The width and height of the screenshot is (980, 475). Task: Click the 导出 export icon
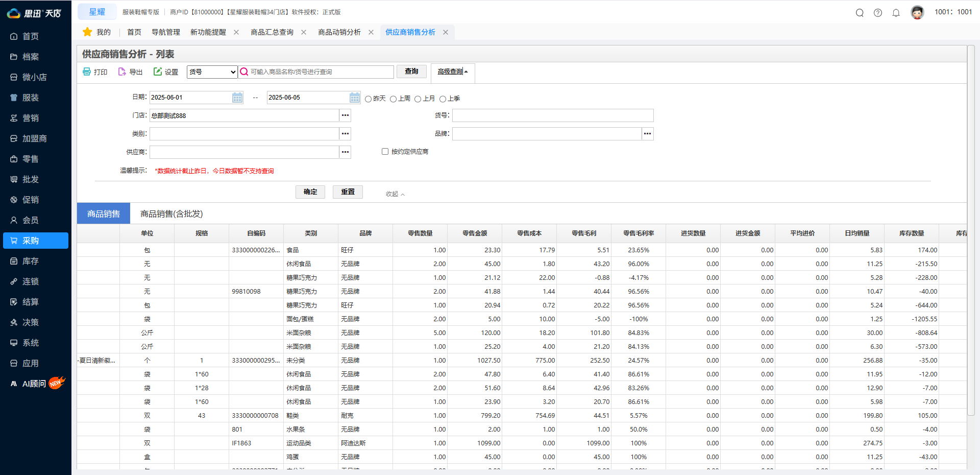(122, 72)
